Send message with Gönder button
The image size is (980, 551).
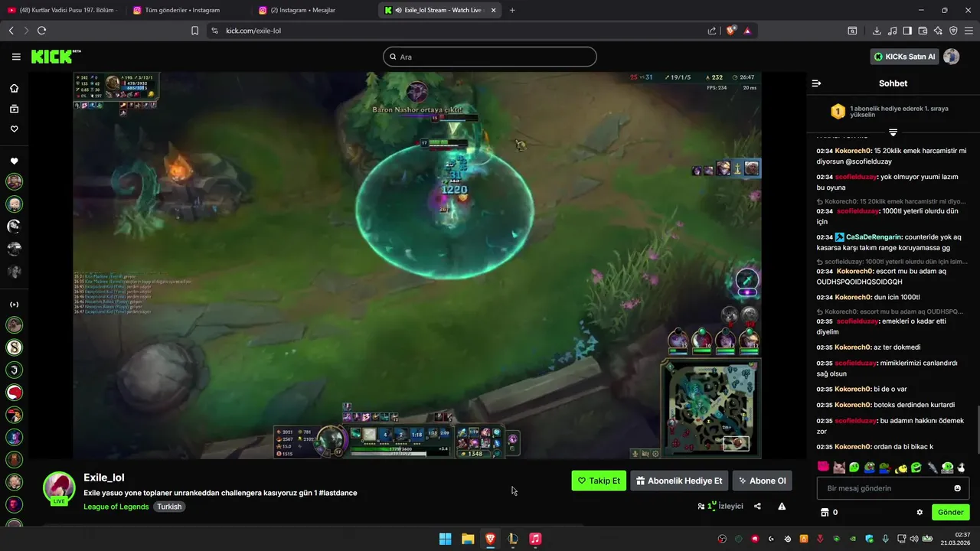(x=950, y=512)
